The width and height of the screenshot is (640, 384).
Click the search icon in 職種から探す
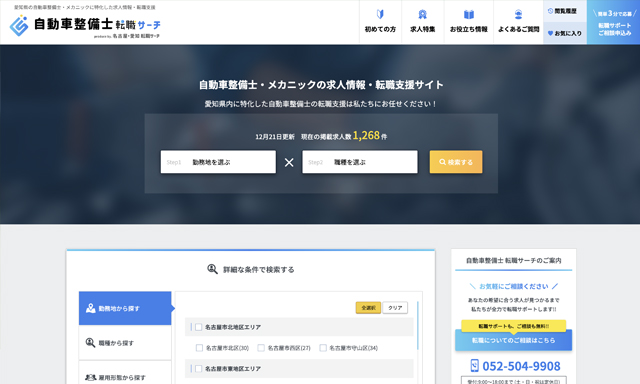pos(90,343)
